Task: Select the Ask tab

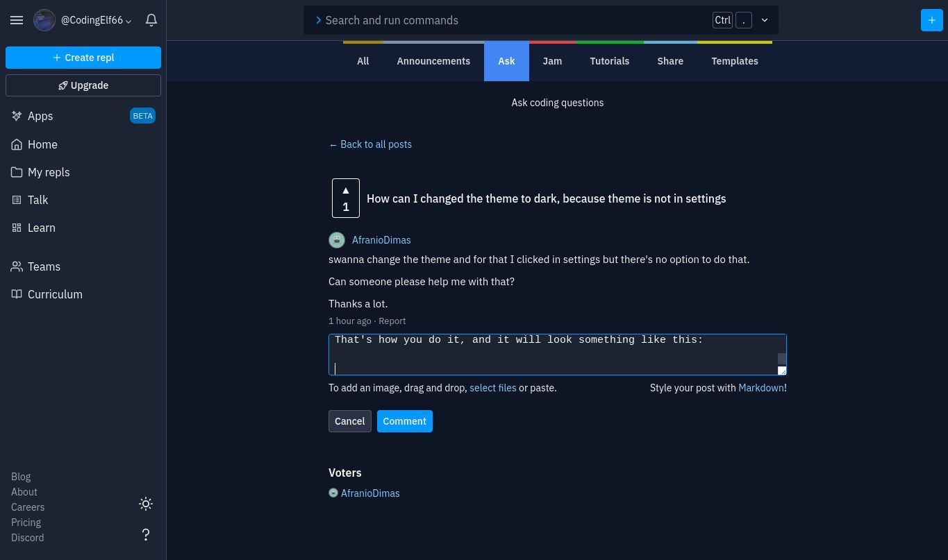Action: 506,61
